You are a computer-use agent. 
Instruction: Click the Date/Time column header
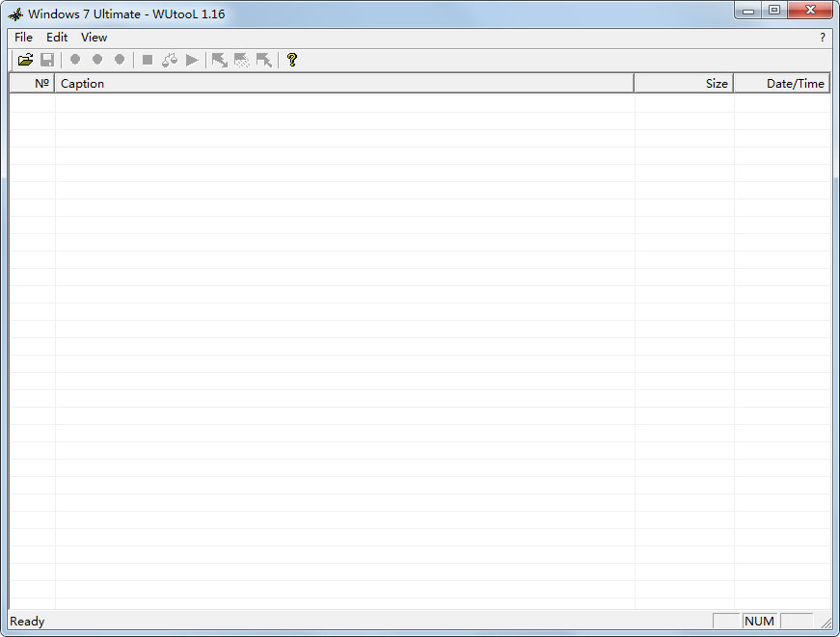[x=782, y=84]
